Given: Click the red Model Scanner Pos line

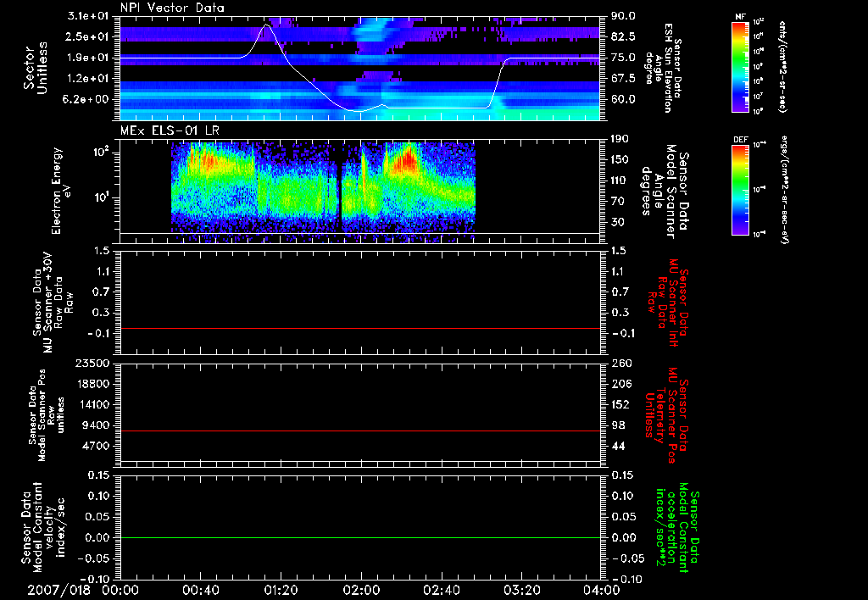Looking at the screenshot, I should coord(359,431).
